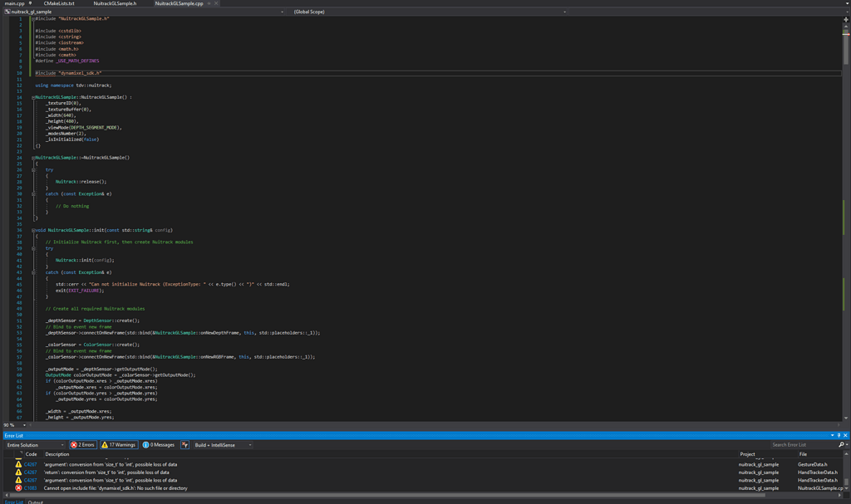The width and height of the screenshot is (851, 504).
Task: Switch to the Output tab
Action: point(34,502)
